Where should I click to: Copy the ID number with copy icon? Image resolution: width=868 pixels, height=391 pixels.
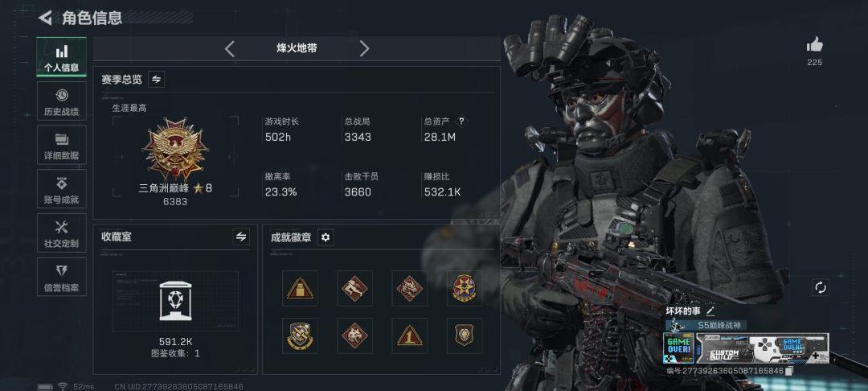[790, 371]
